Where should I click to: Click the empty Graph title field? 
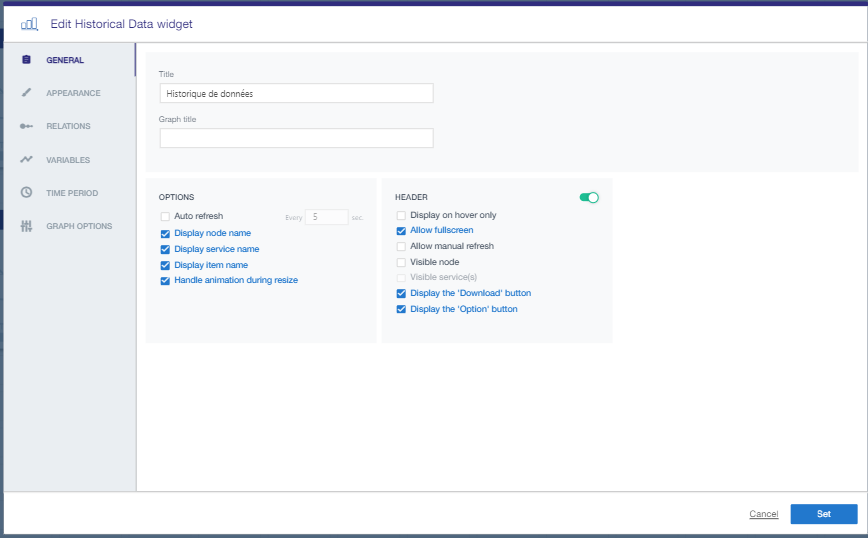(296, 138)
